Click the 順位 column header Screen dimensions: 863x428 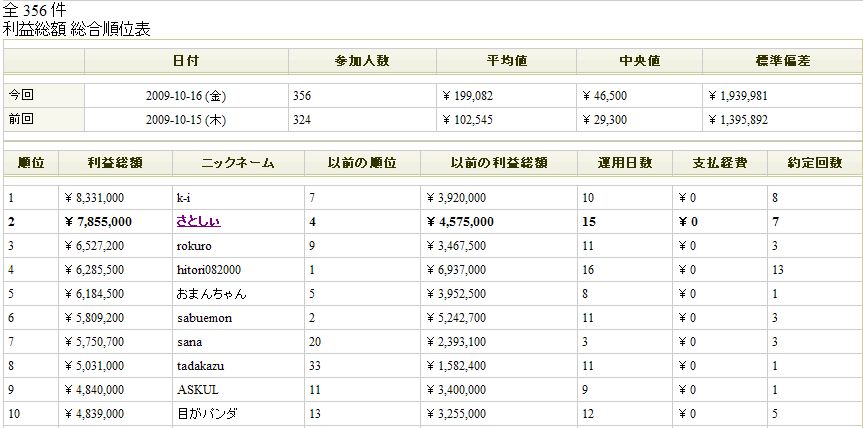click(31, 163)
